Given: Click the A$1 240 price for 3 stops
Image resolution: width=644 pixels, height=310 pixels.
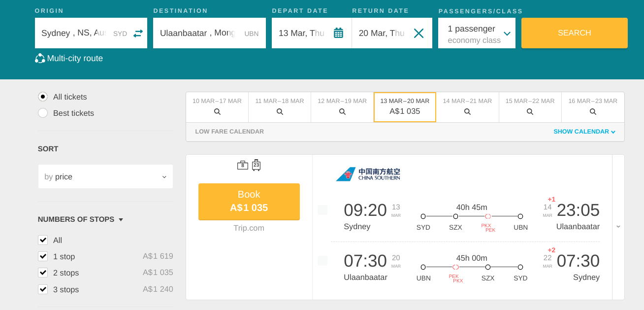Looking at the screenshot, I should click(x=158, y=289).
